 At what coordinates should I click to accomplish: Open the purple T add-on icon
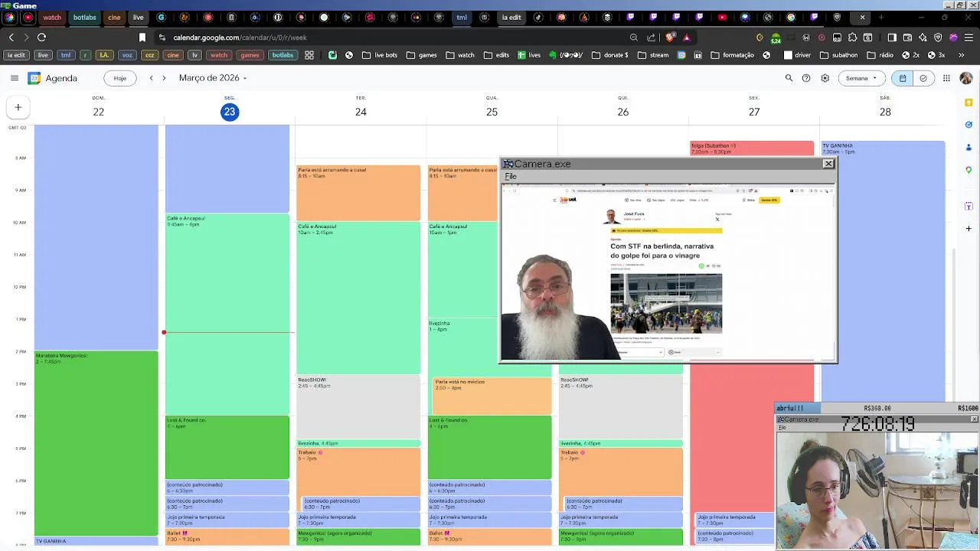coord(969,206)
